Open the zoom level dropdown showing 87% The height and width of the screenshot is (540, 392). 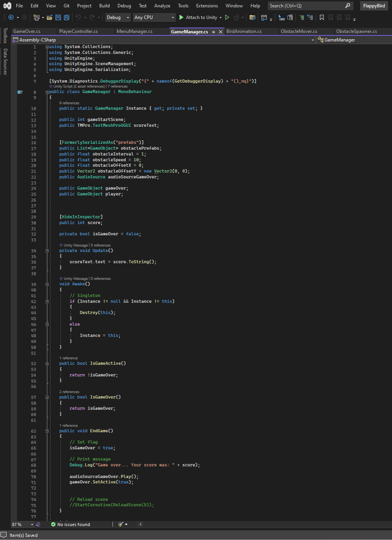point(22,524)
